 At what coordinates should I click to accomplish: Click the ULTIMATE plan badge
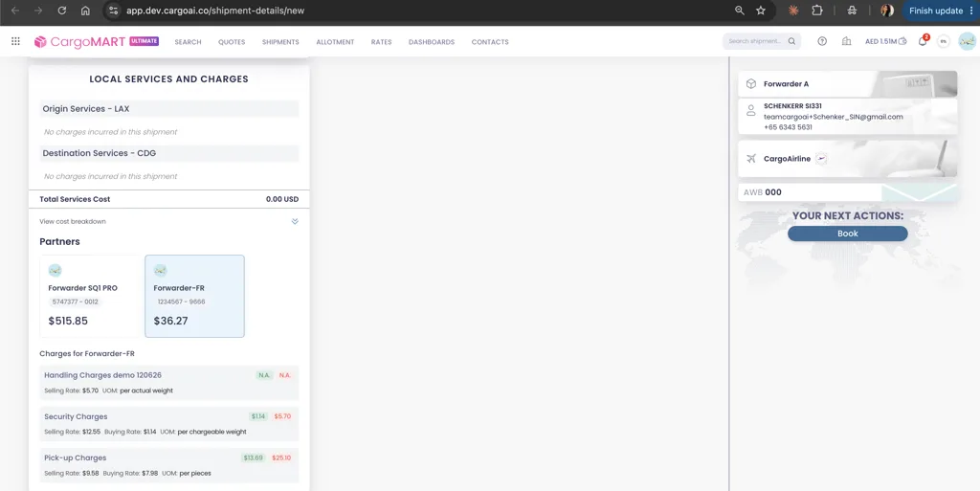point(145,41)
